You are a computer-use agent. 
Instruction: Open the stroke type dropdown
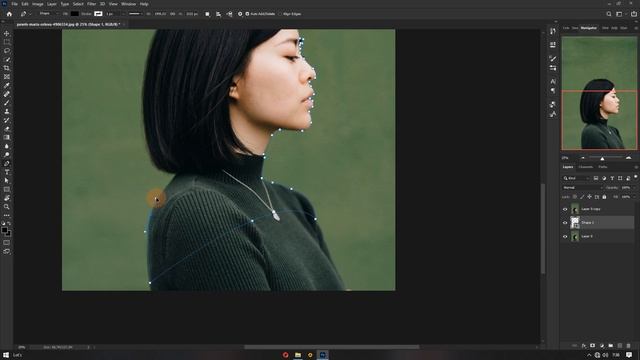(x=136, y=14)
